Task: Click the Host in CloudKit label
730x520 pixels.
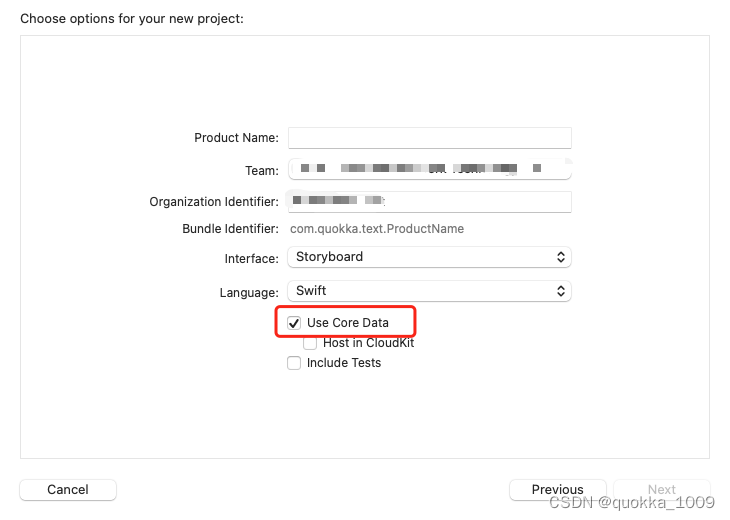Action: click(x=368, y=343)
